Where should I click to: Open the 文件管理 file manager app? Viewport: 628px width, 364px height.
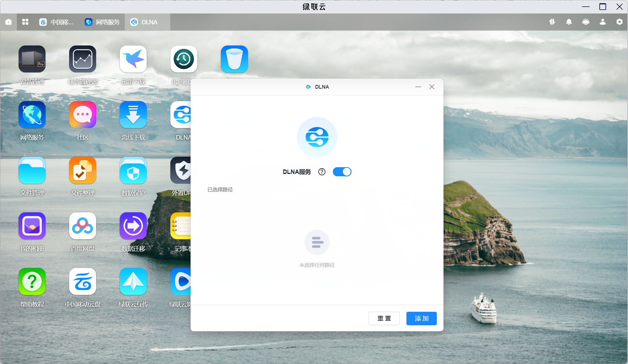pos(32,171)
